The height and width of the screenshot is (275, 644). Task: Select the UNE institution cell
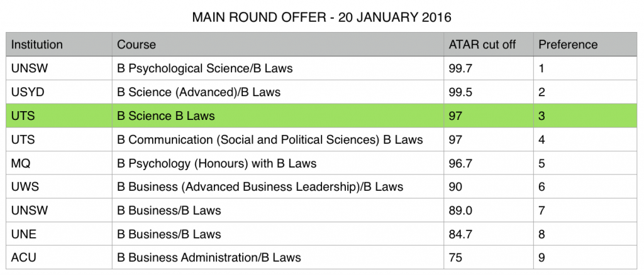click(23, 234)
